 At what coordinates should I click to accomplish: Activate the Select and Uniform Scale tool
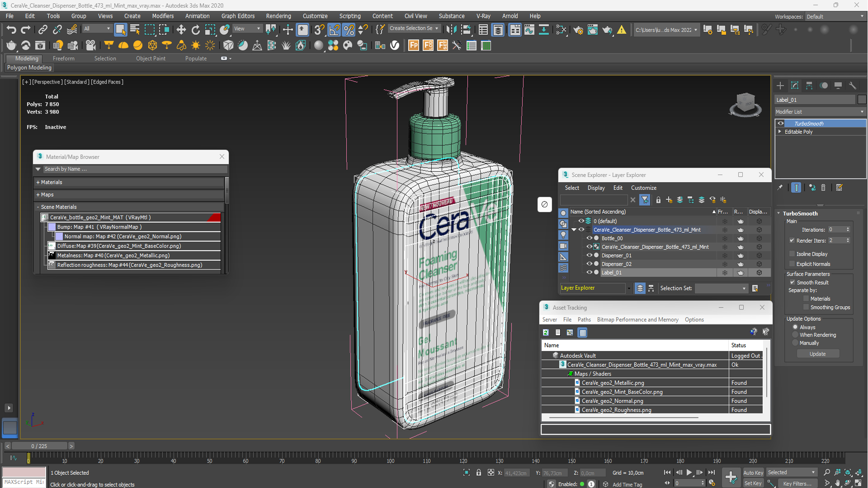210,30
